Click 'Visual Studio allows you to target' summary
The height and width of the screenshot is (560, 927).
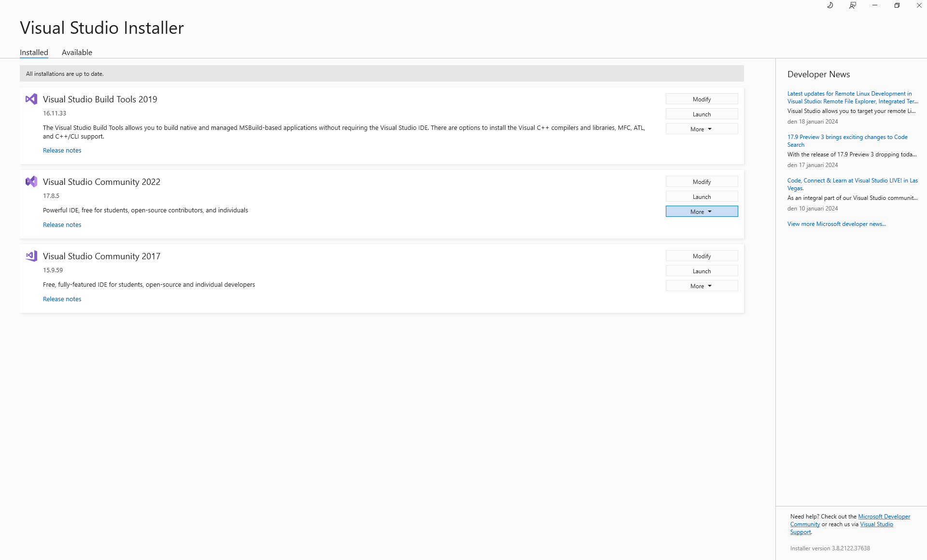pos(852,111)
